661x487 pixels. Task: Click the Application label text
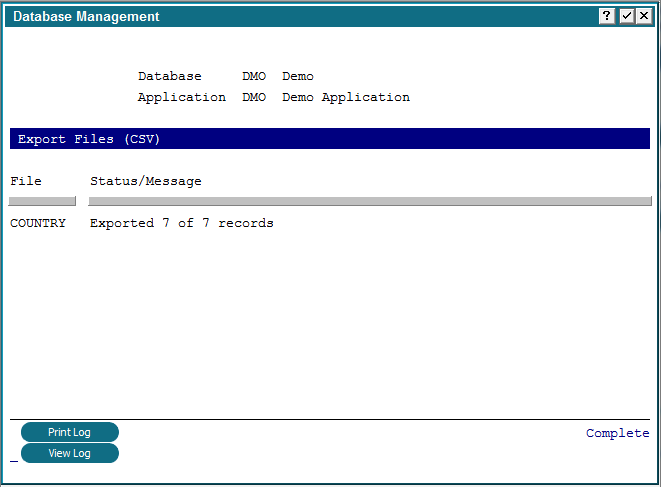182,97
